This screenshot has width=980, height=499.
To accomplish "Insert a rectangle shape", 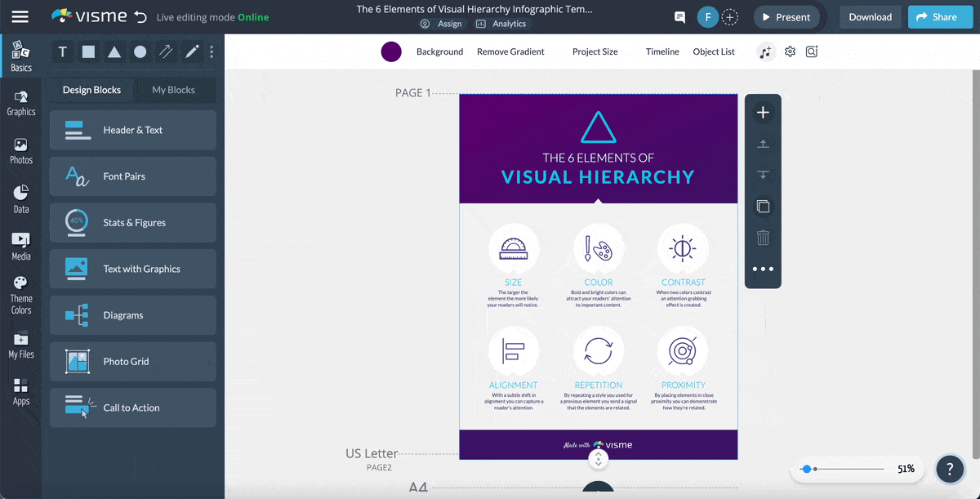I will (88, 51).
